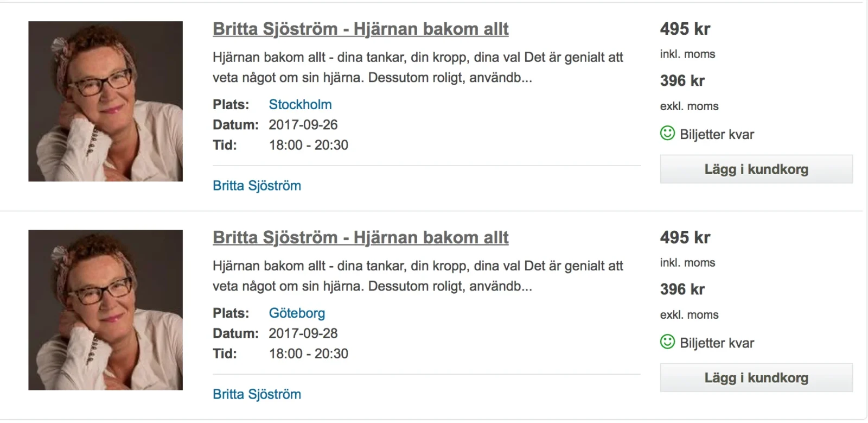Screen dimensions: 868x423
Task: Click 'Lägg i kundkorg' for the Göteborg event
Action: click(756, 377)
